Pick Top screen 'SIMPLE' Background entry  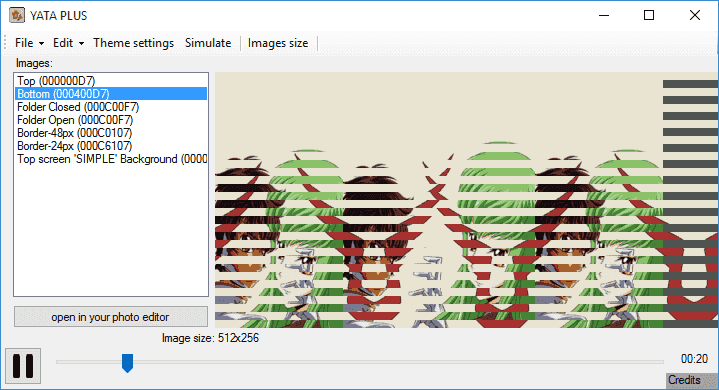111,159
